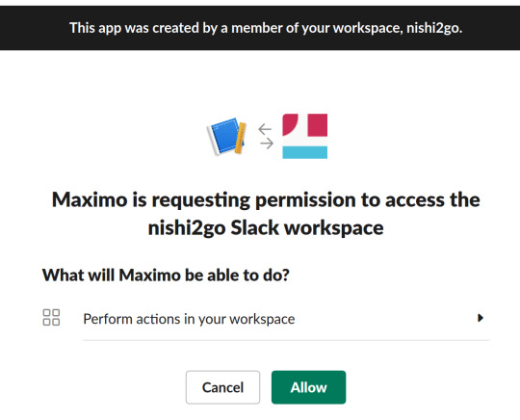Allow Maximo to access the workspace
This screenshot has height=420, width=520.
click(x=308, y=387)
